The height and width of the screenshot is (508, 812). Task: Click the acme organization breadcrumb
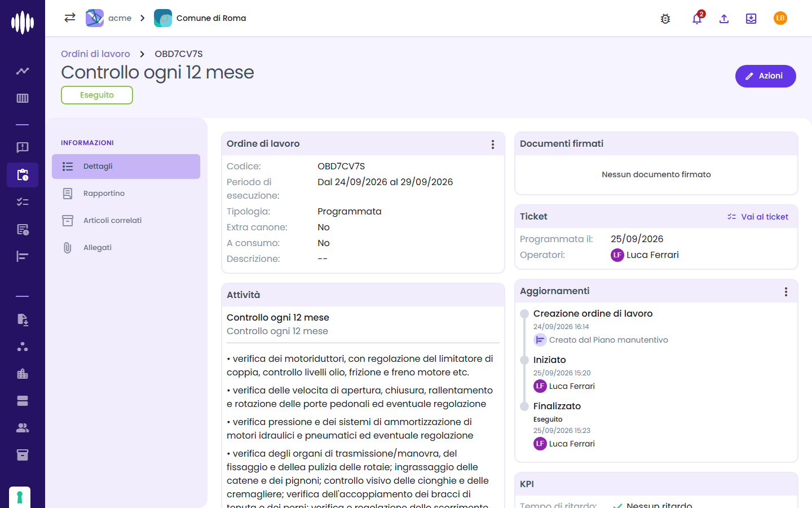(x=109, y=18)
